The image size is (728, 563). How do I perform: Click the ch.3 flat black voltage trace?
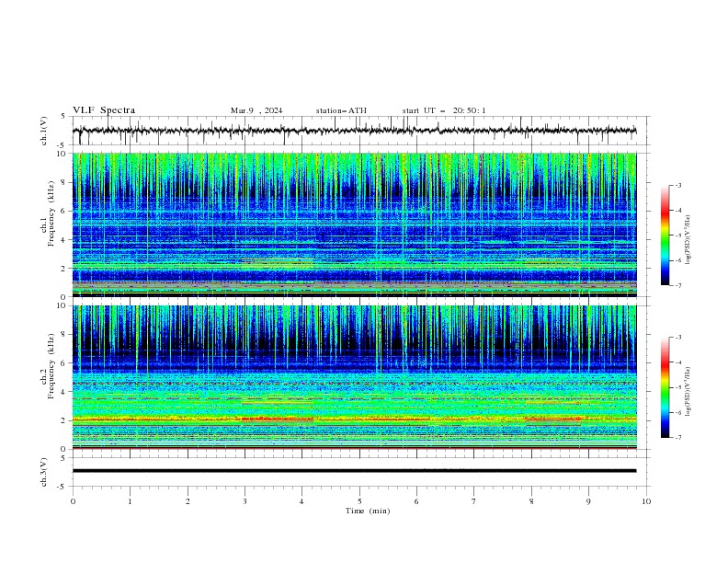pos(354,471)
